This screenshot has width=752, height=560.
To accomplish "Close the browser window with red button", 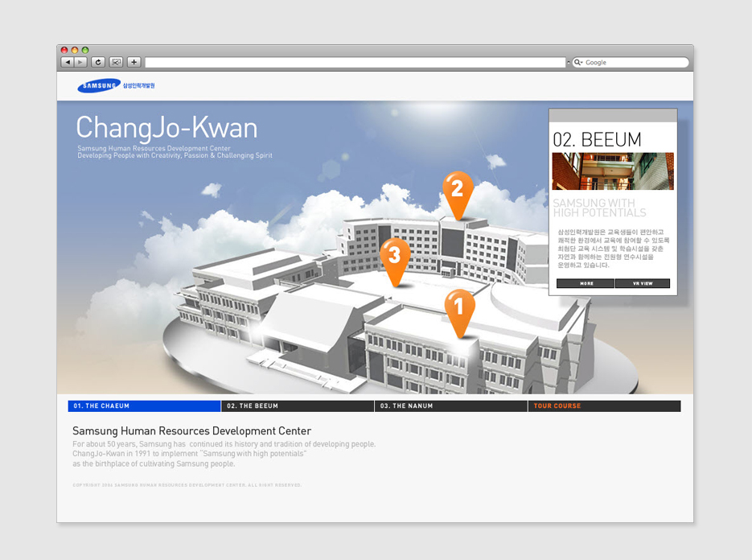I will point(64,50).
